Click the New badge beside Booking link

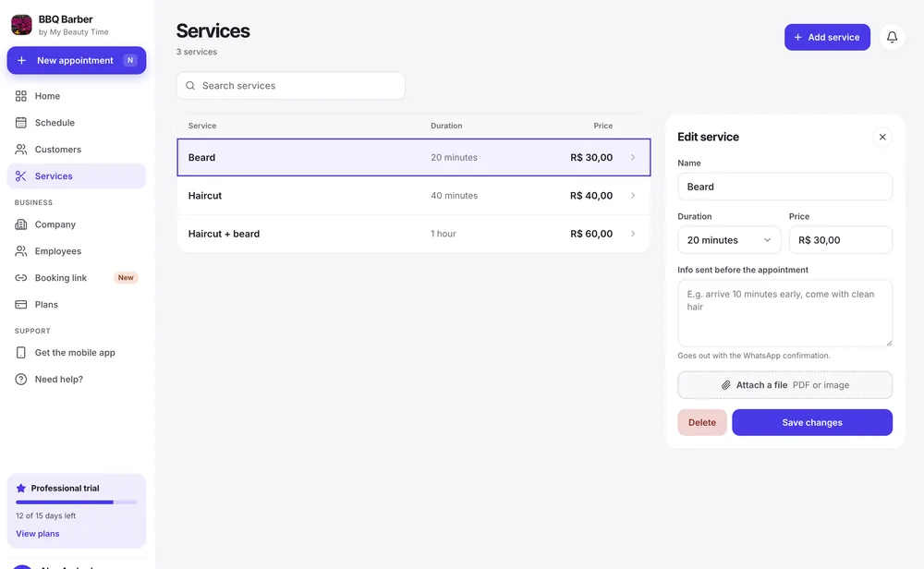(126, 277)
